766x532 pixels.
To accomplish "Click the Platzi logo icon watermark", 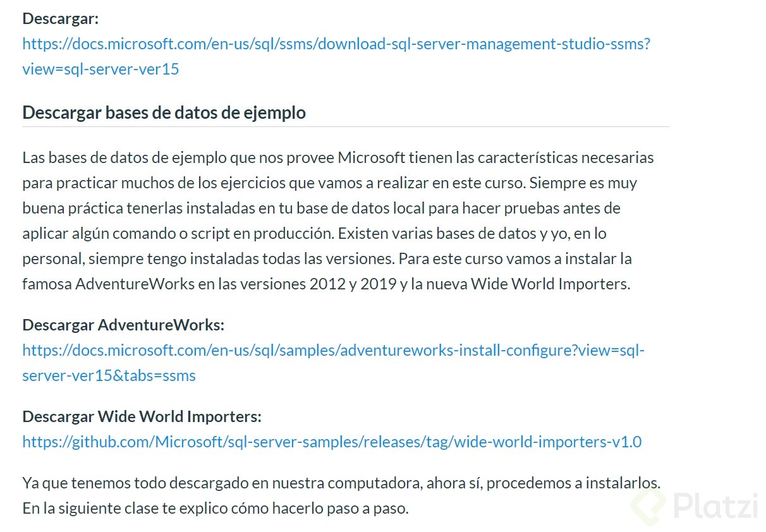I will coord(648,507).
